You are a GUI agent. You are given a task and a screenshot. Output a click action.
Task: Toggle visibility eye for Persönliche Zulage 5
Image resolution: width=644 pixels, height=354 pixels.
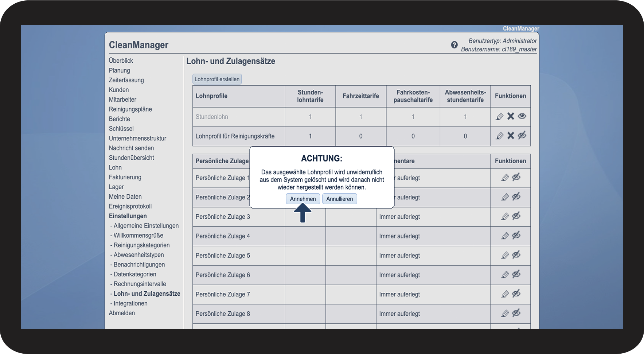pos(516,255)
